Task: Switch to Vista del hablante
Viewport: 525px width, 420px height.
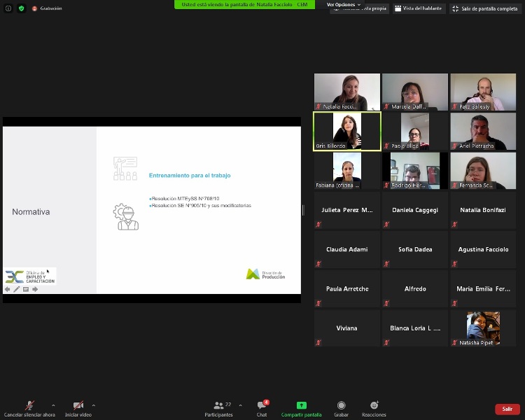Action: [x=418, y=8]
